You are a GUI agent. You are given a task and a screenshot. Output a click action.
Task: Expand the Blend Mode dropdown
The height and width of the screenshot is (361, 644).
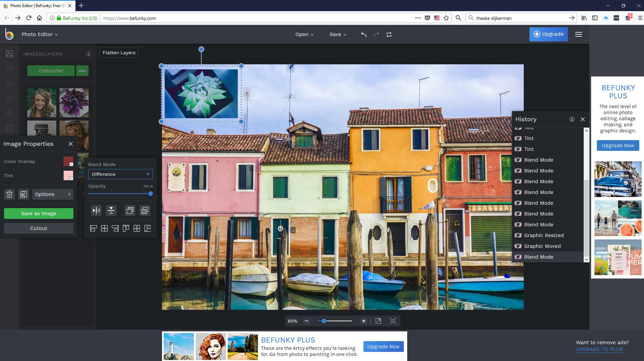pyautogui.click(x=121, y=174)
